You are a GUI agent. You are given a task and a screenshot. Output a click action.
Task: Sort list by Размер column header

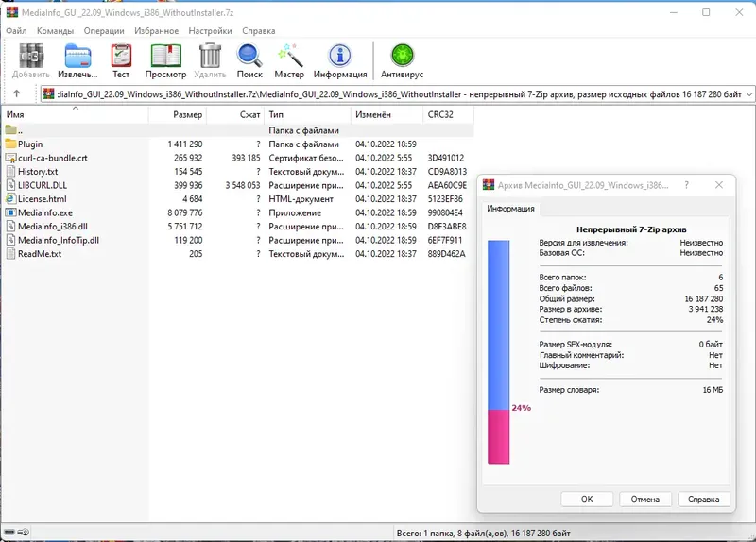tap(178, 114)
